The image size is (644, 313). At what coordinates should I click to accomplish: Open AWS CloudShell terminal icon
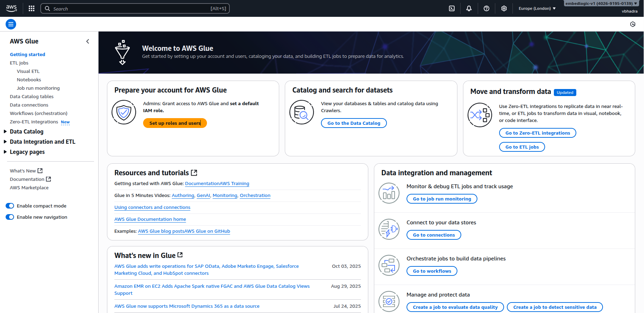point(452,8)
